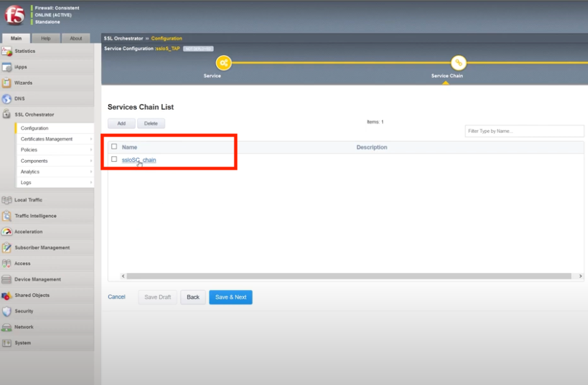
Task: Click the Cancel link
Action: pos(117,297)
